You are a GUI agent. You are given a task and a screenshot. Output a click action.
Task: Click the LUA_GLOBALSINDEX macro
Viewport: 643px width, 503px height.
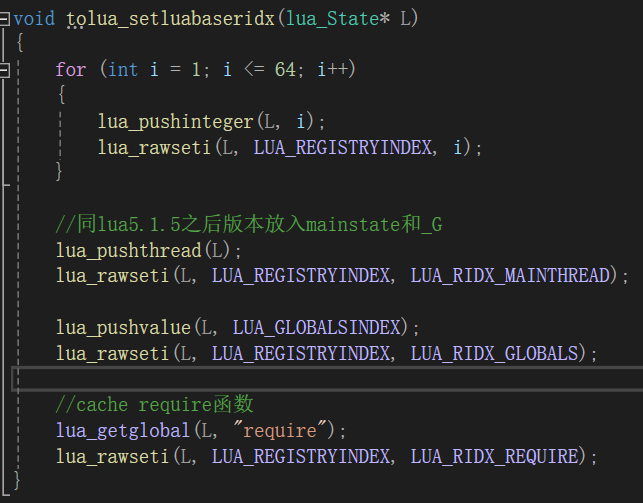pos(317,327)
